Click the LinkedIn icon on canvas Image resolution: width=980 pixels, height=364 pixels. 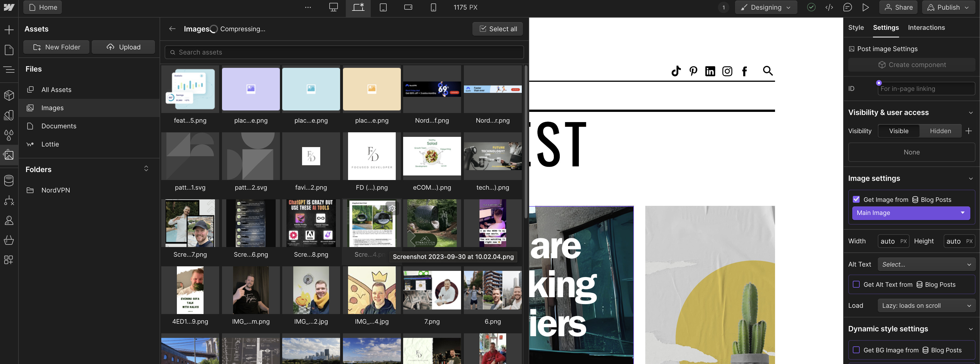point(710,71)
